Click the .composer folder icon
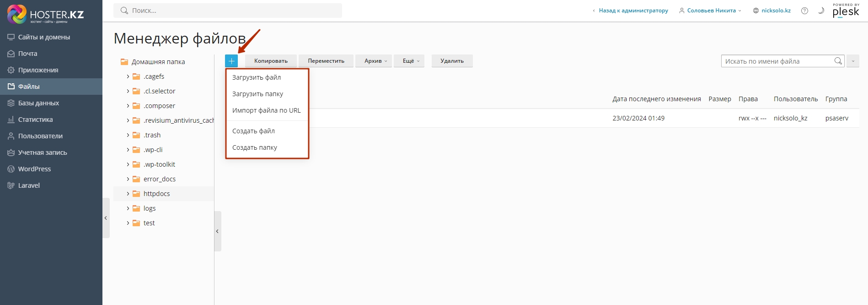This screenshot has width=868, height=305. point(136,106)
